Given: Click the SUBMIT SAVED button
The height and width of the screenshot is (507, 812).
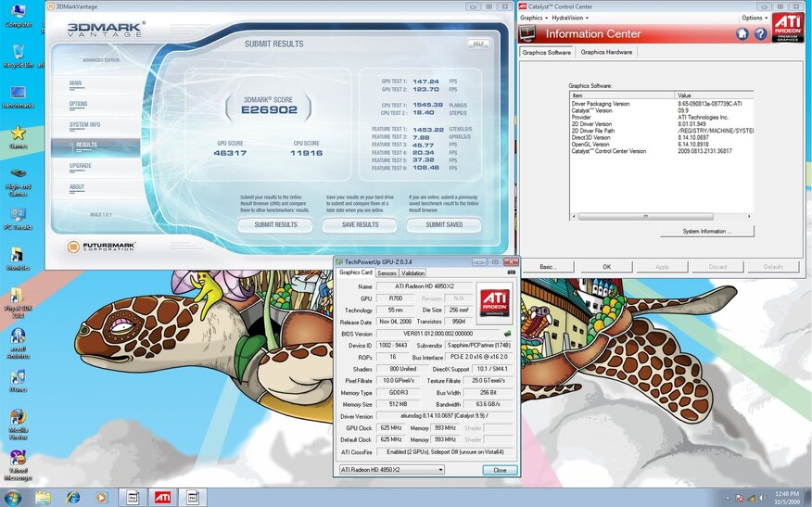Looking at the screenshot, I should 444,224.
